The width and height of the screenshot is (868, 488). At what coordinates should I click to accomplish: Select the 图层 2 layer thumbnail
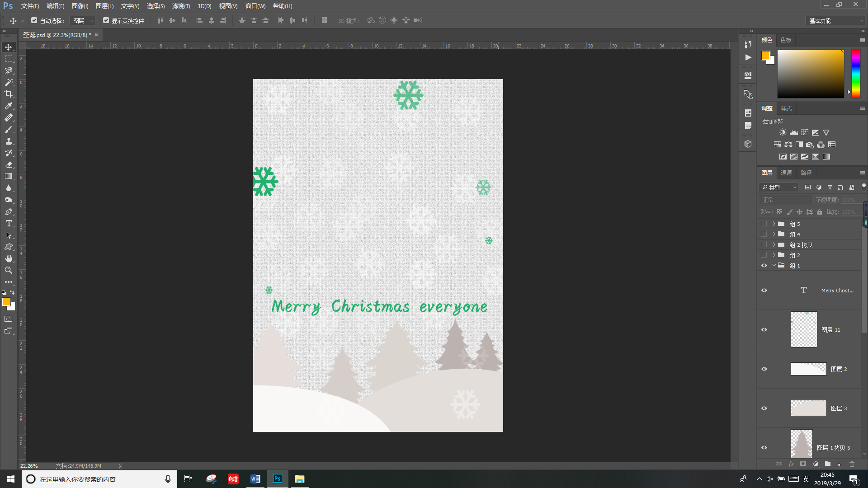(x=808, y=369)
